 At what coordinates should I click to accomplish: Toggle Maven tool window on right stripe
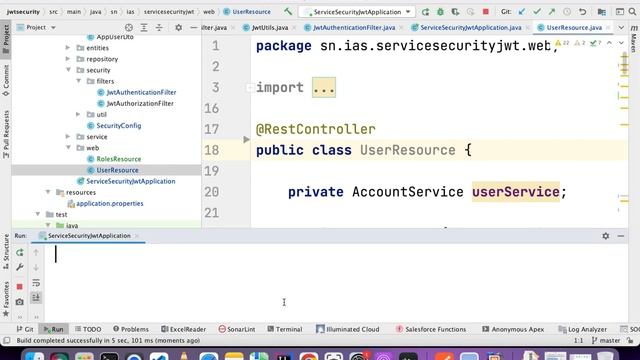pyautogui.click(x=634, y=39)
